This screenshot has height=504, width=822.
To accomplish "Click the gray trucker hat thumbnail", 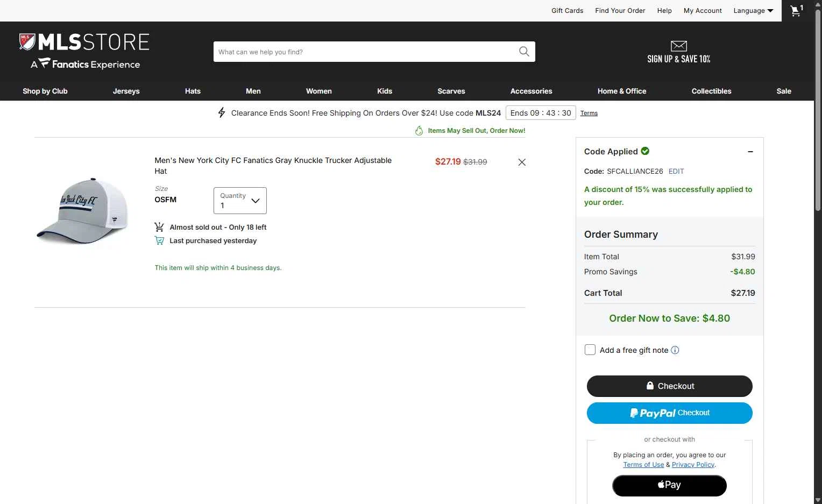I will pyautogui.click(x=83, y=210).
